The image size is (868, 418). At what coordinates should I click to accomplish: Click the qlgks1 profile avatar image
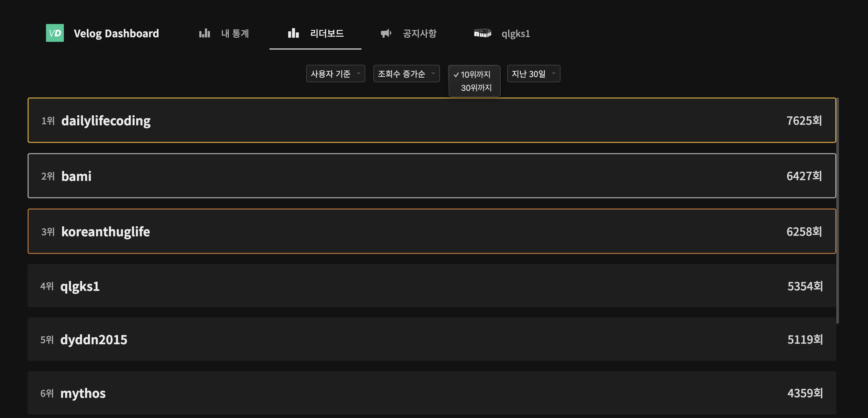[x=482, y=33]
